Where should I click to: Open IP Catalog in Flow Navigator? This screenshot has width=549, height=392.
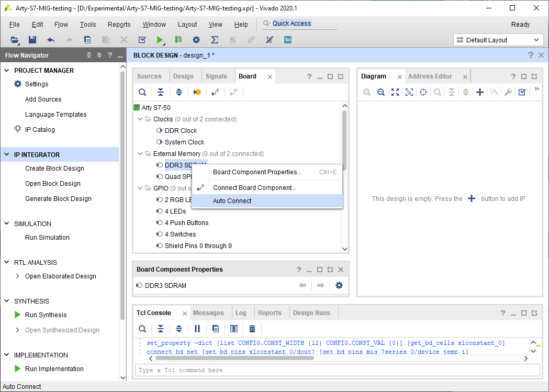click(x=40, y=129)
